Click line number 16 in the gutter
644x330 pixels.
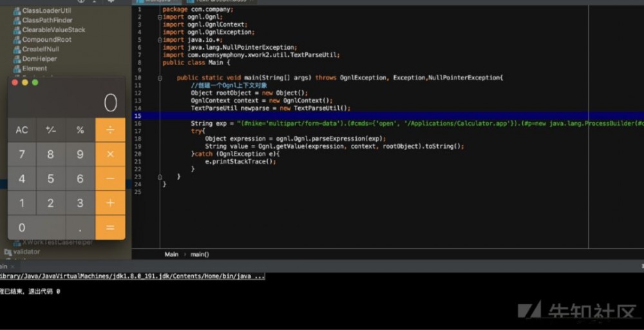coord(138,123)
